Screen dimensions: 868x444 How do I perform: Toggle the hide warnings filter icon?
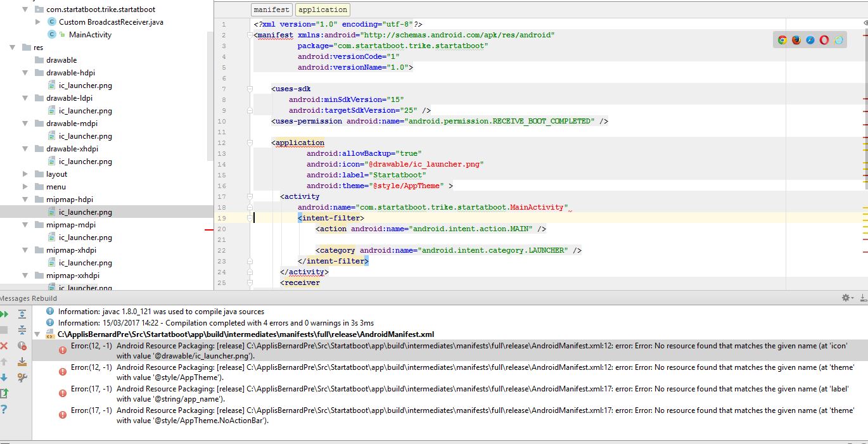(x=22, y=346)
